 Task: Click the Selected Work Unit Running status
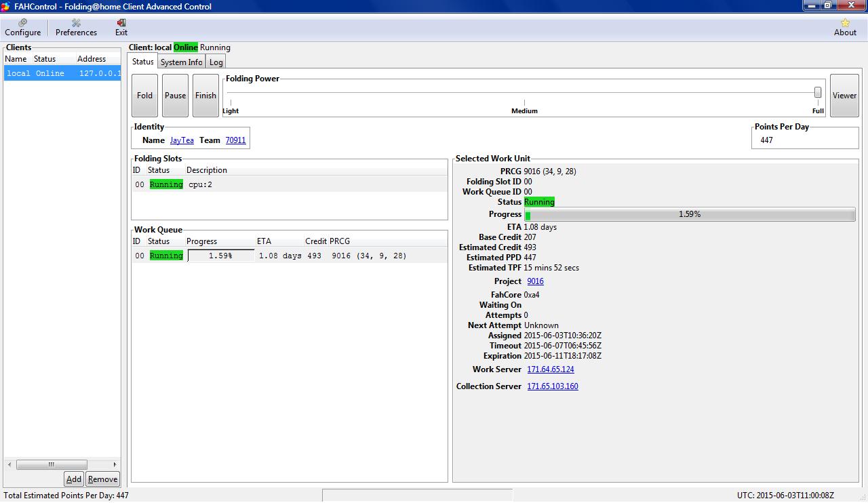coord(539,202)
